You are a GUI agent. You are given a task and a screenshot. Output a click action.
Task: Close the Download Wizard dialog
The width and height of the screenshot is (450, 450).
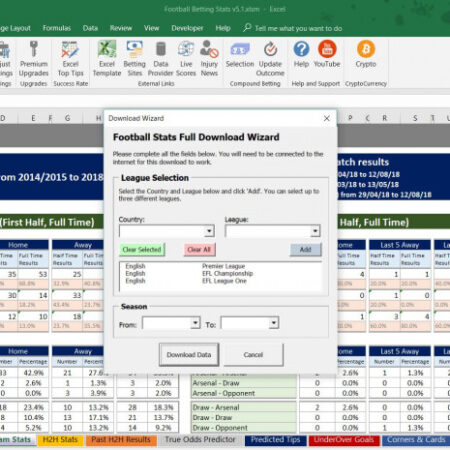click(327, 118)
